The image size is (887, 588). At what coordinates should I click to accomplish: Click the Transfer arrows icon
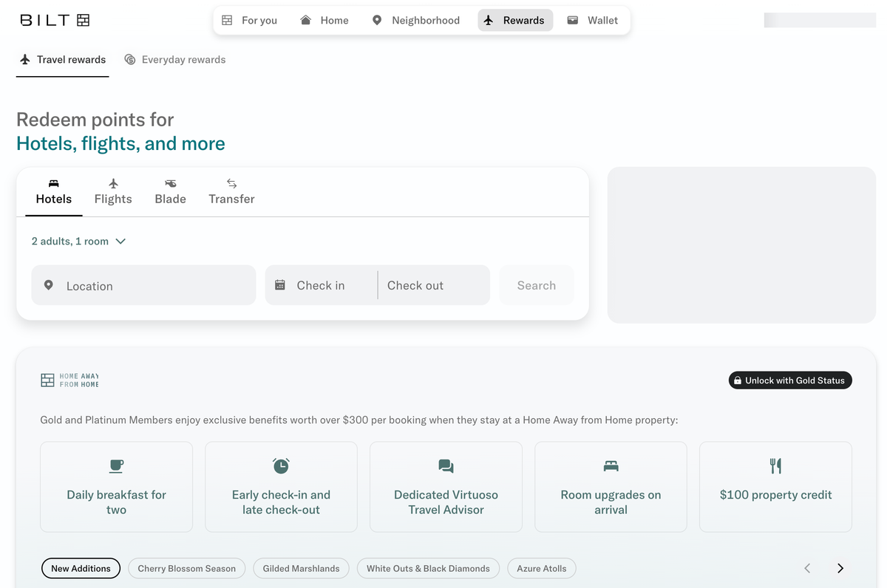click(x=231, y=184)
